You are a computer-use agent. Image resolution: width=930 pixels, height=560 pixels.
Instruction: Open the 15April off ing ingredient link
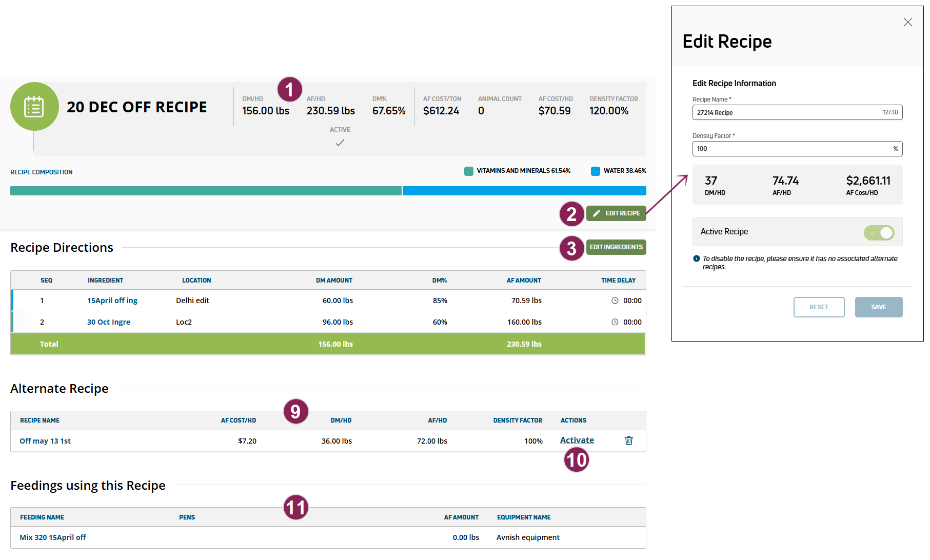tap(112, 301)
